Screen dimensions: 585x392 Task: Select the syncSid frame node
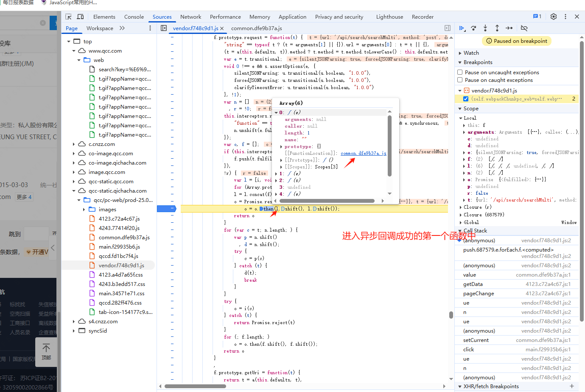[98, 331]
